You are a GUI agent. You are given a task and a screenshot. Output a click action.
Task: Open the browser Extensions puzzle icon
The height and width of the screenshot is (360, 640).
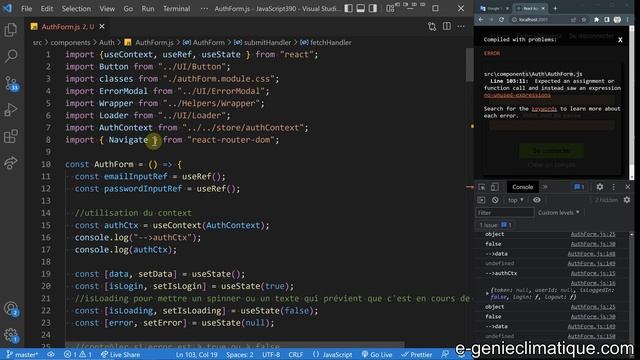pos(596,20)
